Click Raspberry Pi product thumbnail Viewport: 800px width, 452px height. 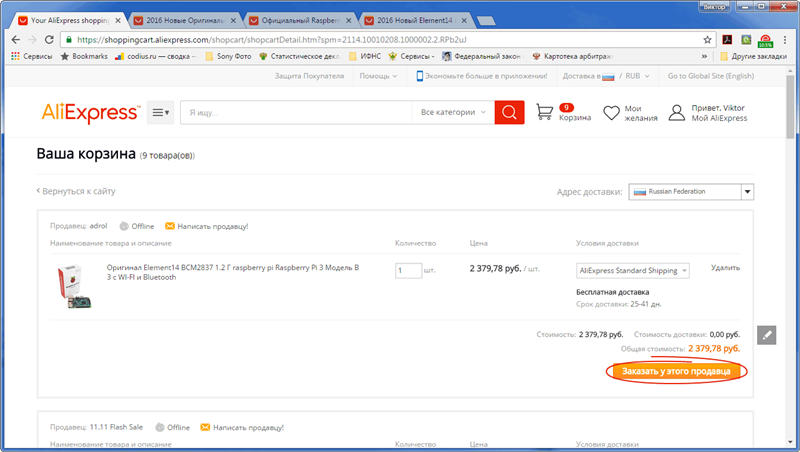coord(72,287)
